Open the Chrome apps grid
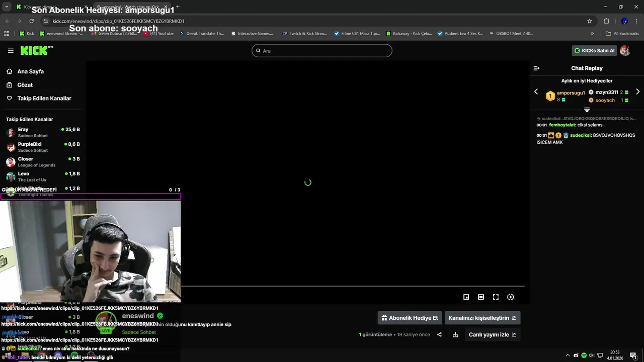 [x=7, y=34]
